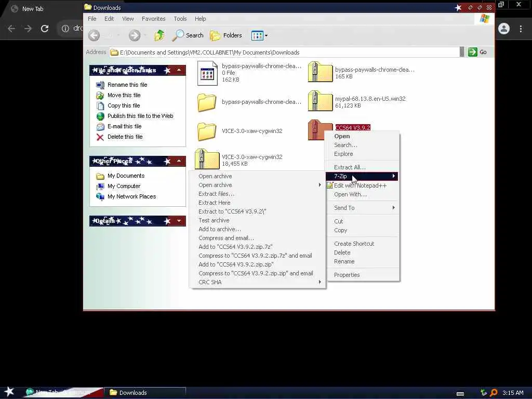Open the File menu
Viewport: 532px width, 399px height.
92,19
